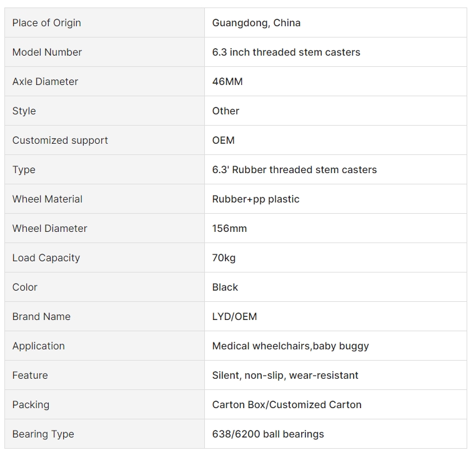Click the Model Number label
Screen dimensions: 476x455
(x=47, y=52)
